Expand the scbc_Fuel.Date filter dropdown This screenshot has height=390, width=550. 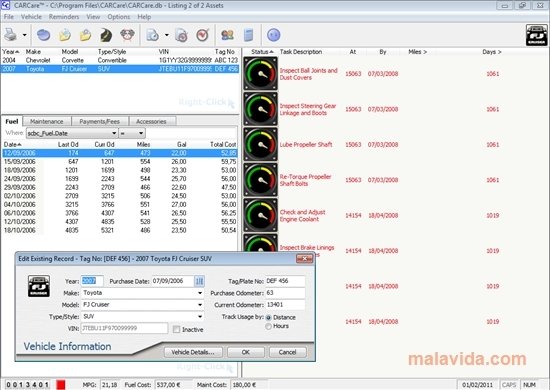pos(114,133)
